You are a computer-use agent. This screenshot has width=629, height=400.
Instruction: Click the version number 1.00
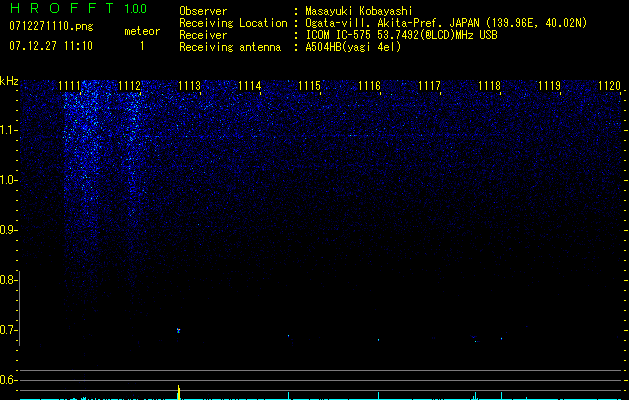click(x=136, y=8)
